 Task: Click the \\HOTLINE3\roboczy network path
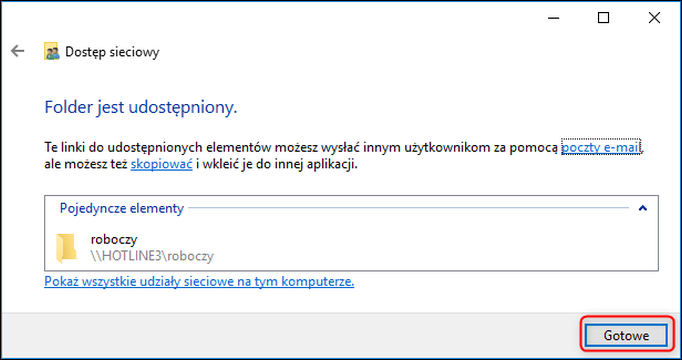click(152, 256)
